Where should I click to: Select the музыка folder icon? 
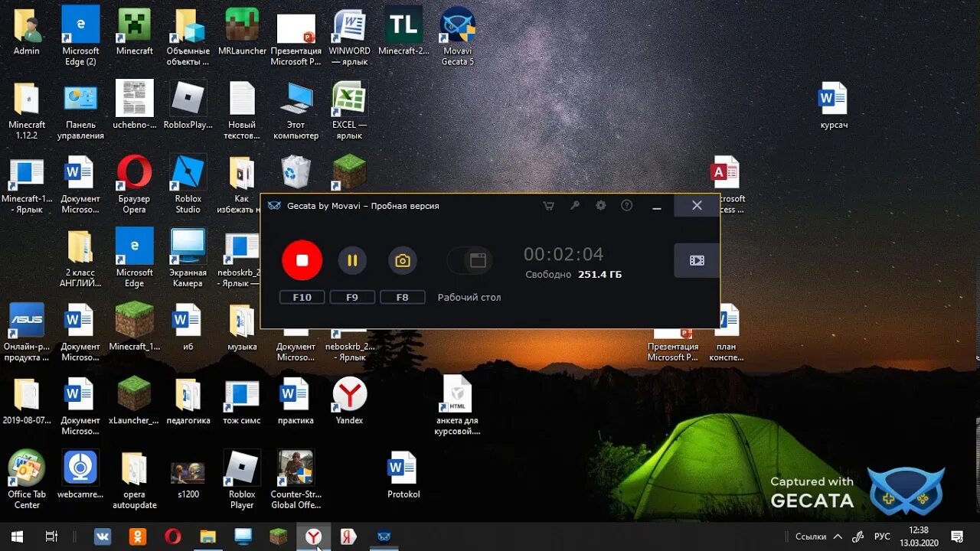242,327
